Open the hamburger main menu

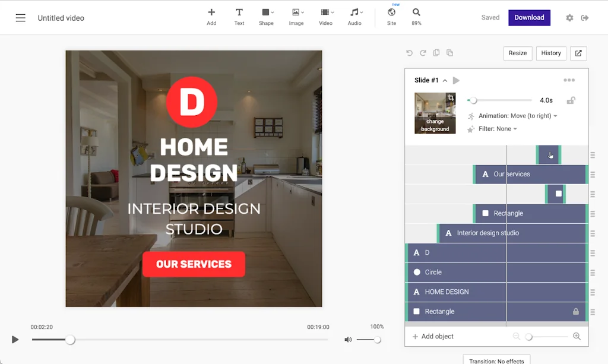coord(21,18)
